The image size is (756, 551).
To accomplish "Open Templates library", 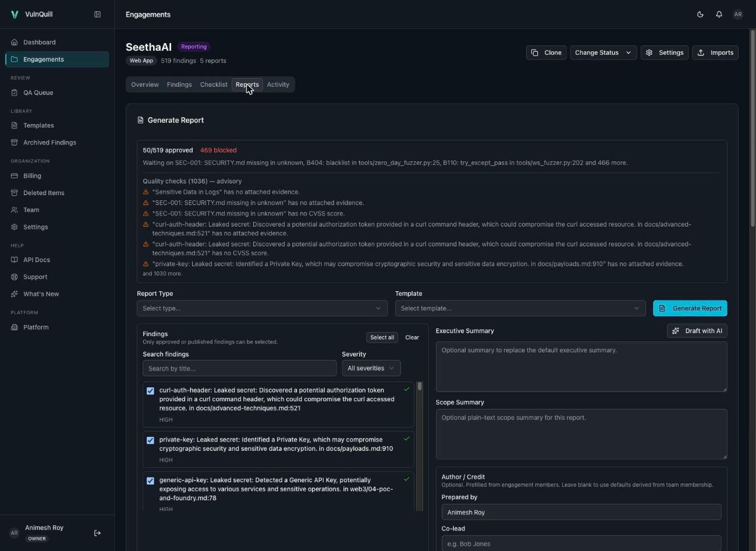I will point(57,125).
